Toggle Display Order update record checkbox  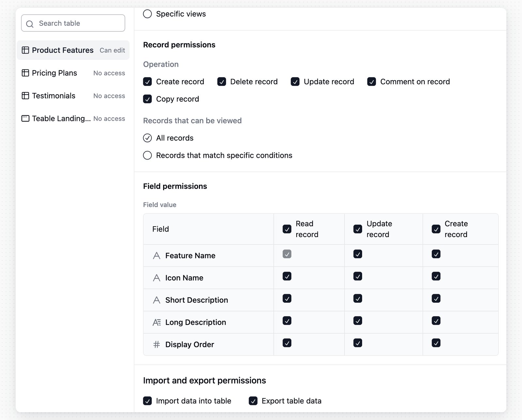(358, 343)
